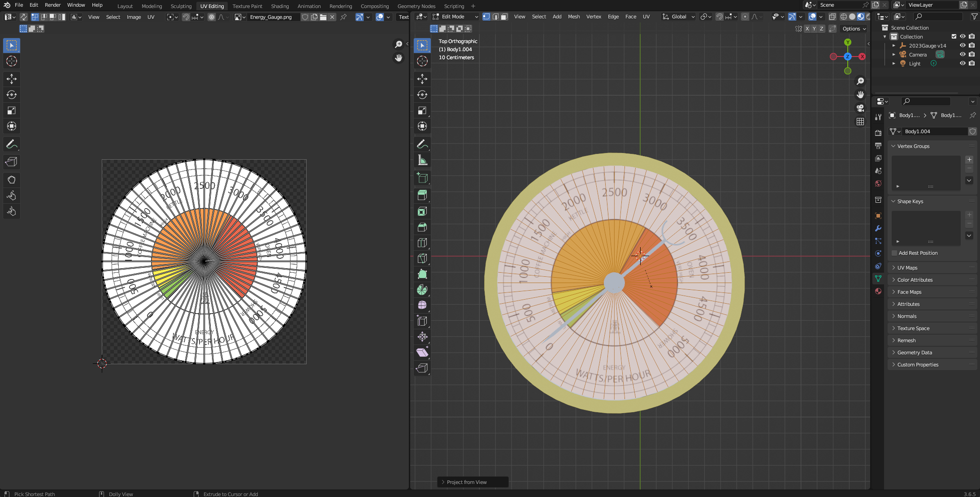Expand the UV Maps panel
The height and width of the screenshot is (497, 980).
click(932, 268)
